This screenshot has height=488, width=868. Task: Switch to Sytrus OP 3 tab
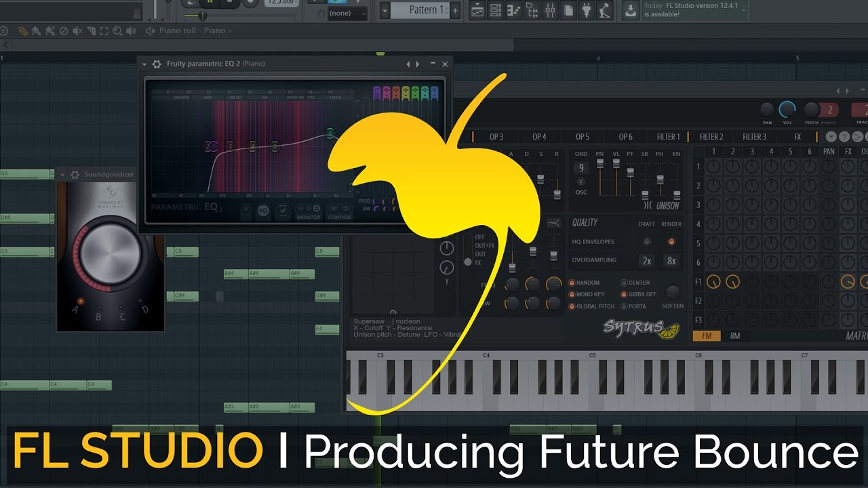coord(496,137)
